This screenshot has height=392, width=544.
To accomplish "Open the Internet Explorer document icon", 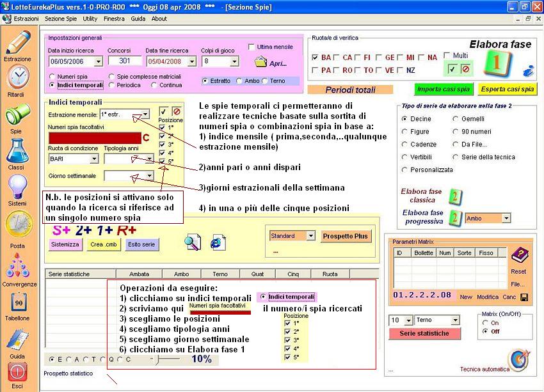I will pyautogui.click(x=218, y=242).
